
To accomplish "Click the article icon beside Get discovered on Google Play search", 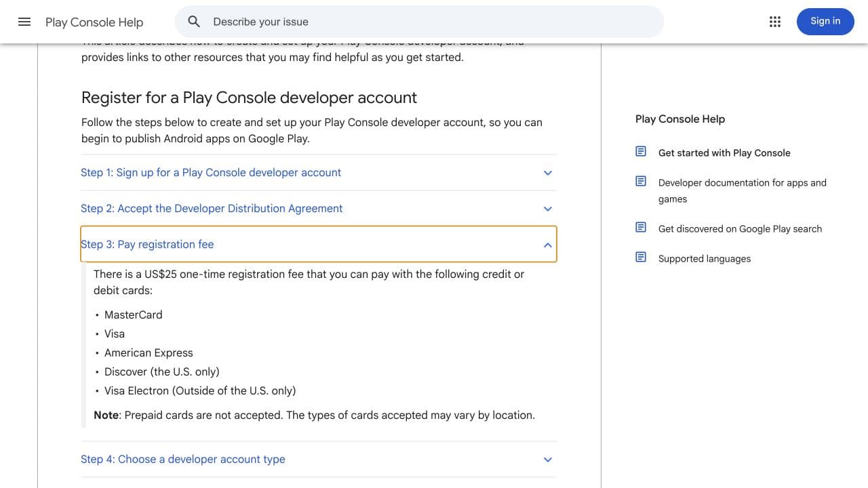I will (641, 227).
